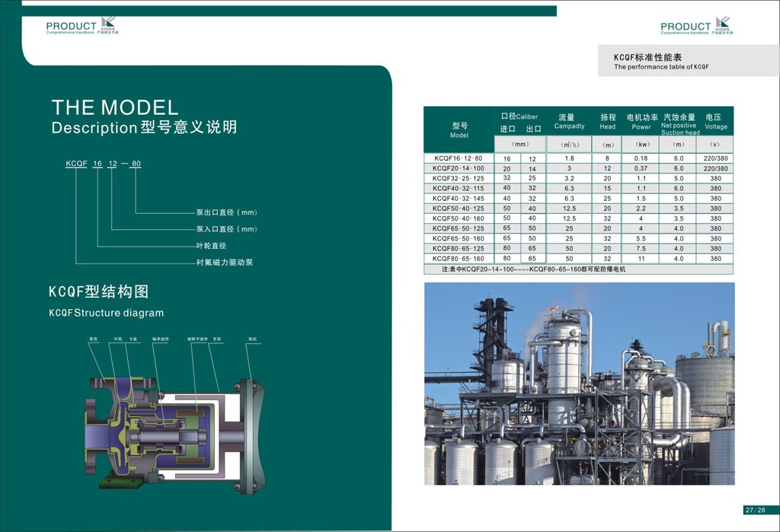Click the KCQF标准性能表 title tab
This screenshot has height=532, width=780.
(647, 58)
